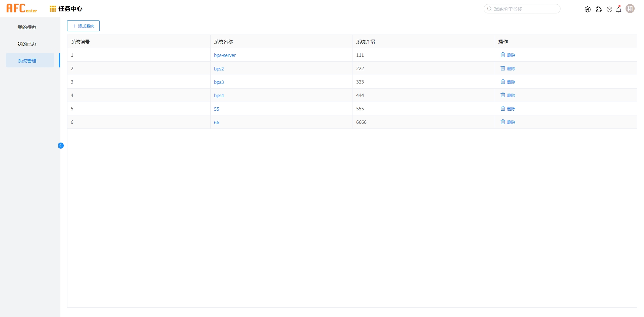The width and height of the screenshot is (644, 317).
Task: Click trash icon in the 66 row
Action: [503, 122]
